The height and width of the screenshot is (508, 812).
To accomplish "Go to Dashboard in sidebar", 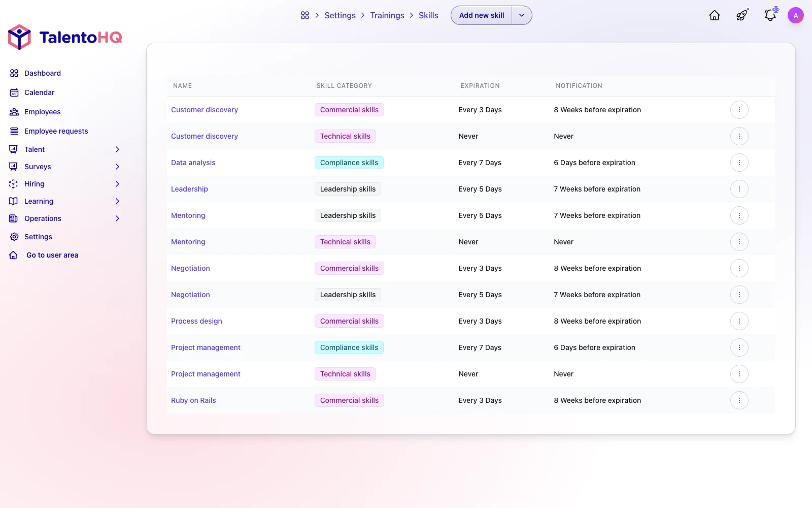I will pyautogui.click(x=43, y=73).
